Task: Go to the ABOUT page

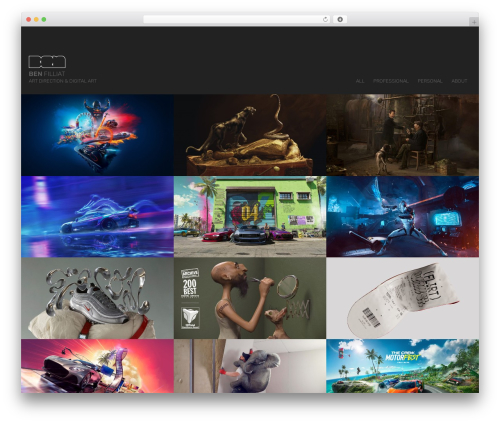Action: tap(459, 81)
